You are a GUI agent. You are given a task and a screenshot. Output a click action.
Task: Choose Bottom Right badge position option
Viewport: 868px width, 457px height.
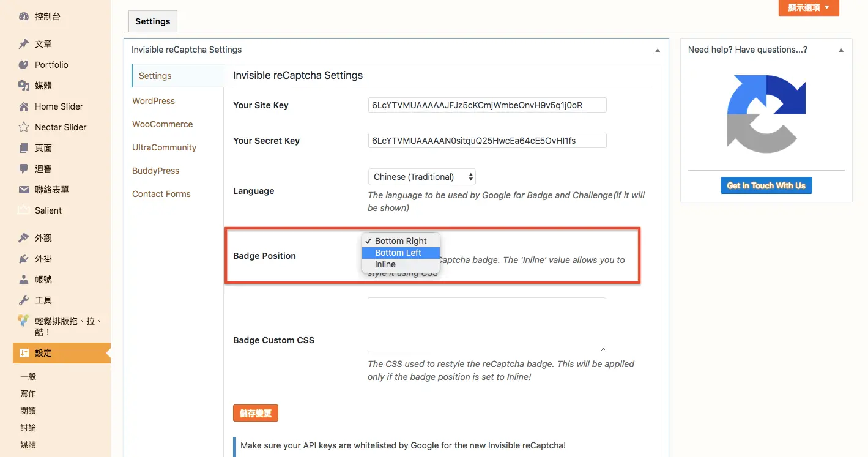point(401,241)
